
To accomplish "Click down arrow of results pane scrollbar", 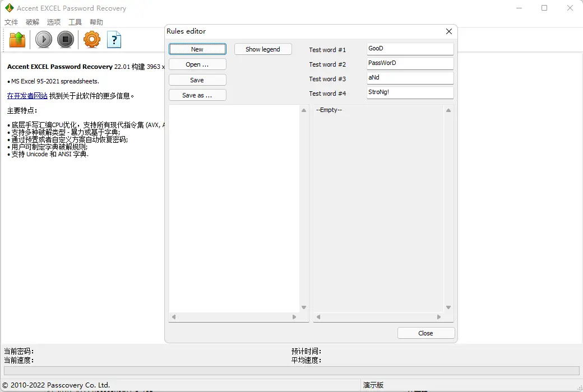I will [448, 307].
